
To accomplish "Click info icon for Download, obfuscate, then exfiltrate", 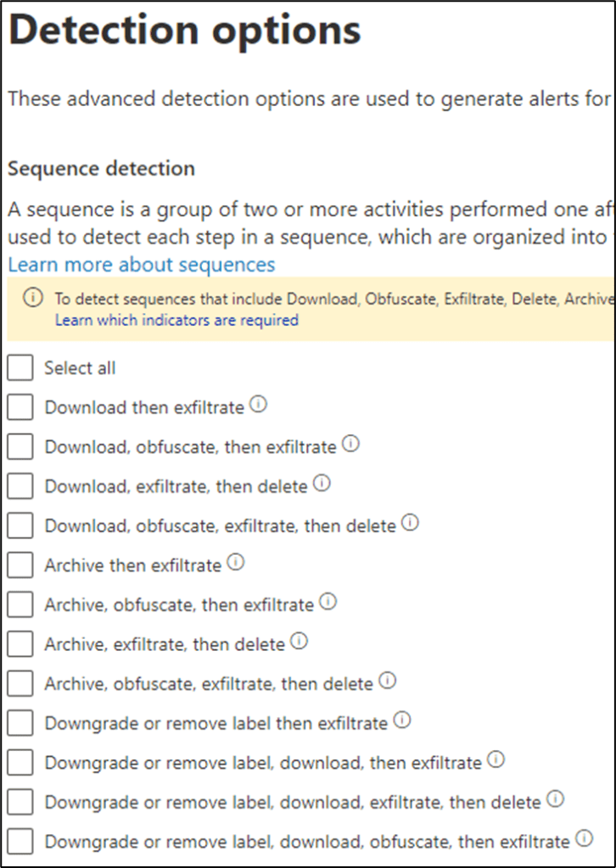I will click(351, 445).
